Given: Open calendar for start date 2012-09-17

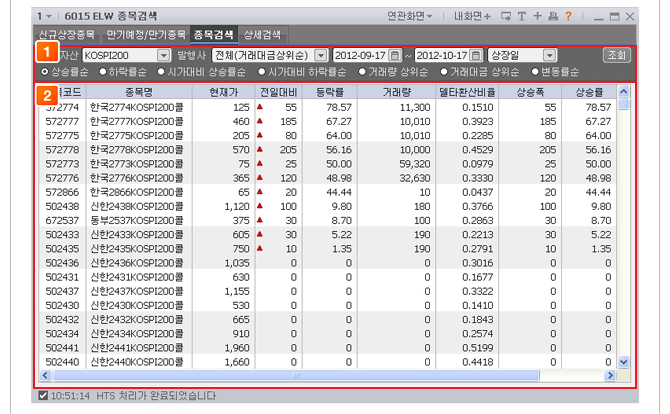Looking at the screenshot, I should pyautogui.click(x=395, y=55).
